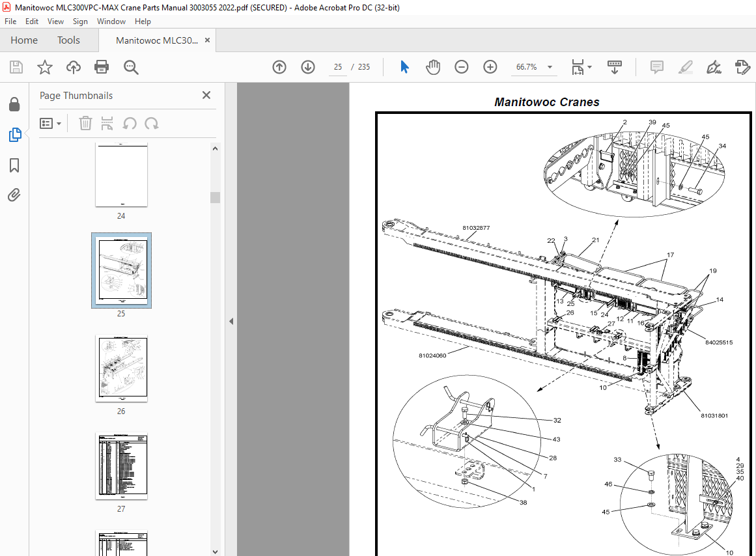Select the Manitowoc MLC30... document tab

click(157, 40)
